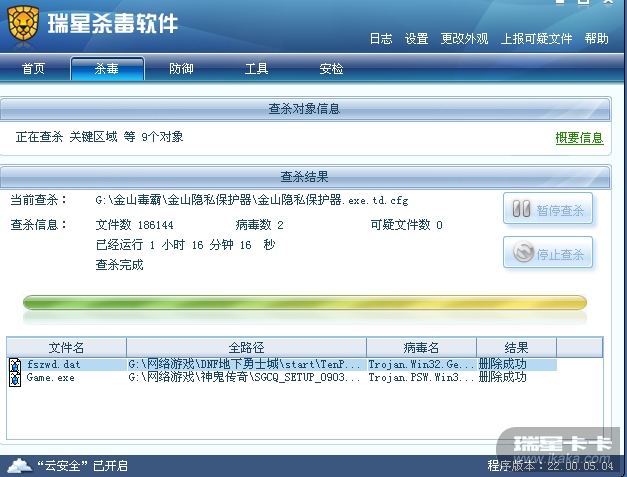Image resolution: width=627 pixels, height=477 pixels.
Task: Click the virus icon beside fszwd.dat
Action: coord(15,365)
